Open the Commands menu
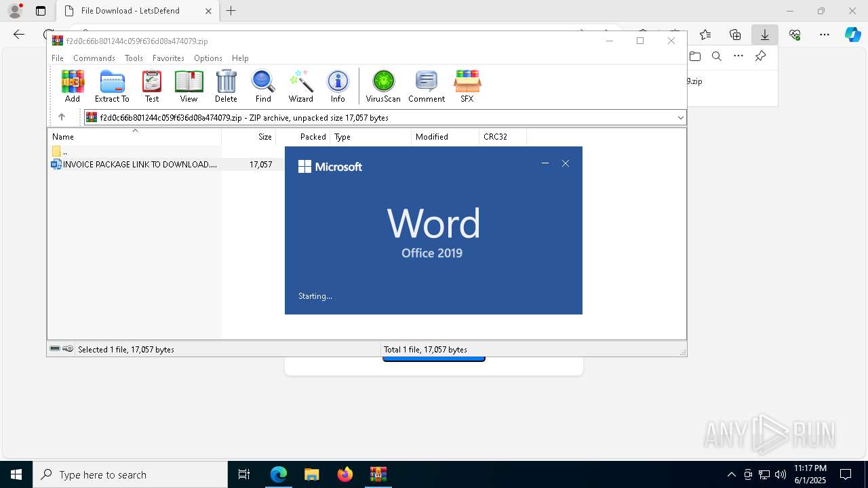The image size is (868, 488). (x=94, y=58)
